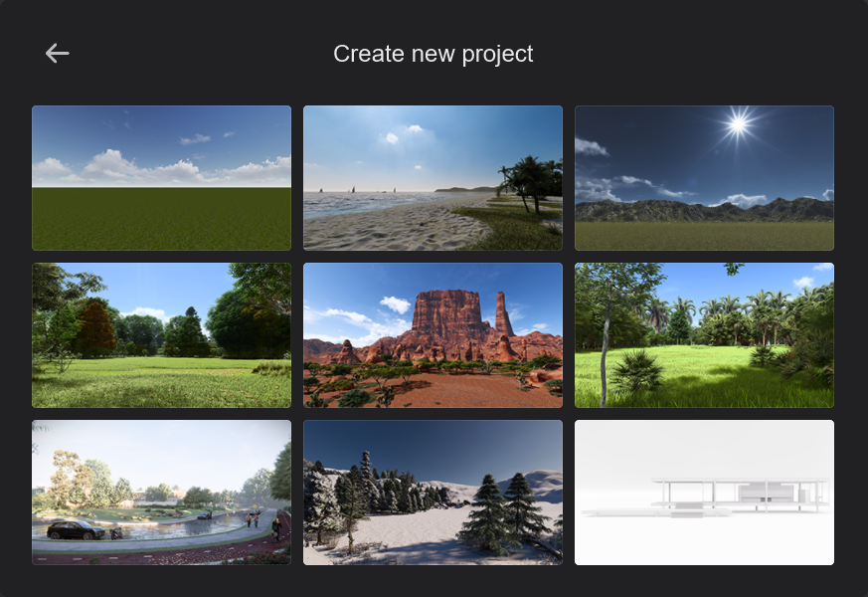Open the forest meadow template
The image size is (868, 597).
tap(161, 335)
